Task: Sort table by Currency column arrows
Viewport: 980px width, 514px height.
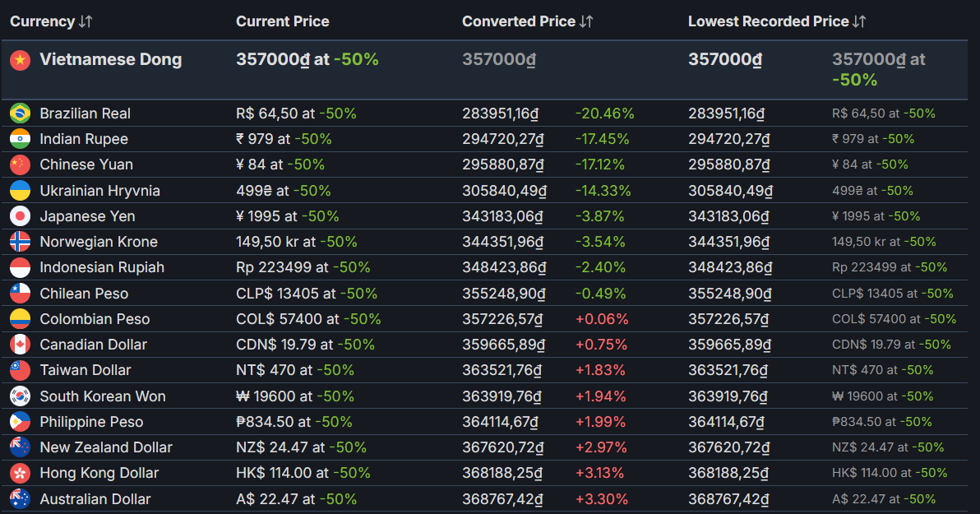Action: 86,22
